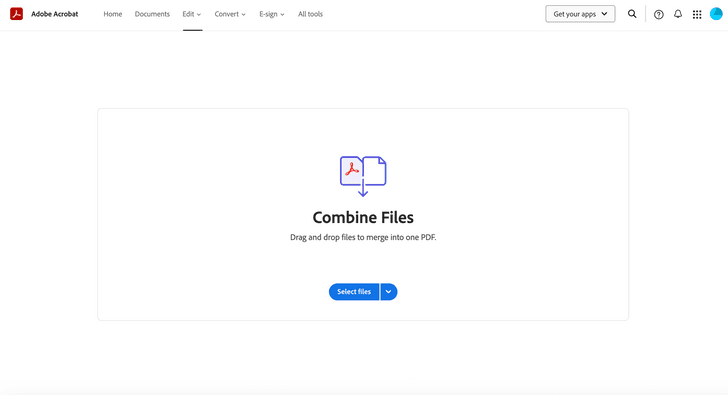
Task: Open the Get your apps dropdown
Action: pyautogui.click(x=580, y=14)
